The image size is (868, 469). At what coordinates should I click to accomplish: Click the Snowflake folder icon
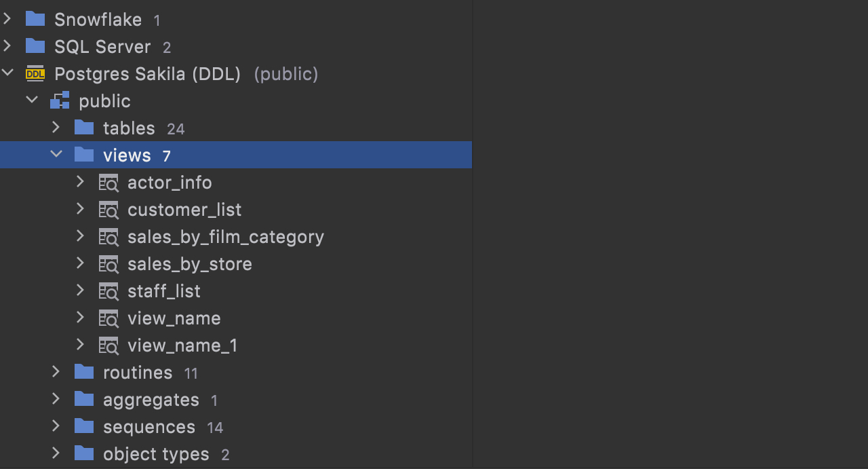tap(35, 19)
